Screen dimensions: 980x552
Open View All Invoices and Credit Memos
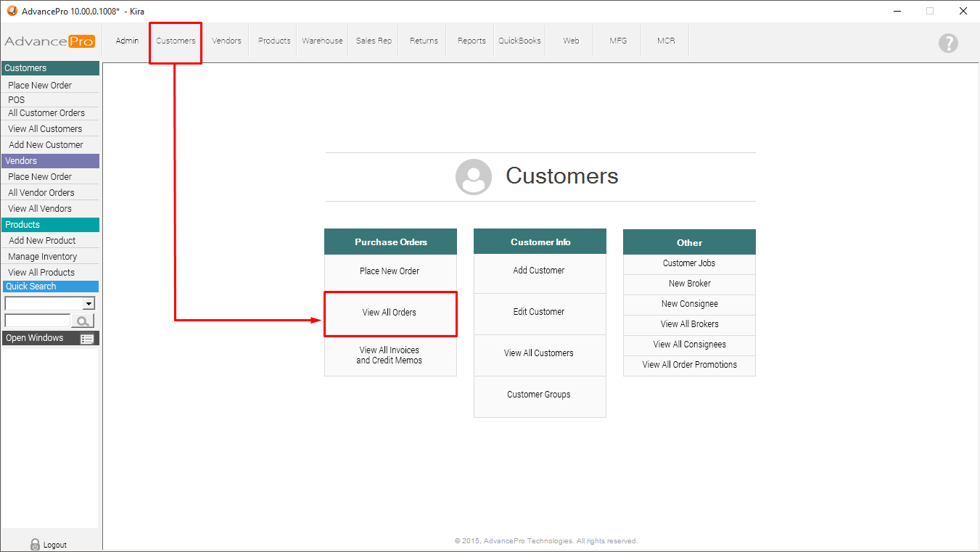(x=390, y=355)
